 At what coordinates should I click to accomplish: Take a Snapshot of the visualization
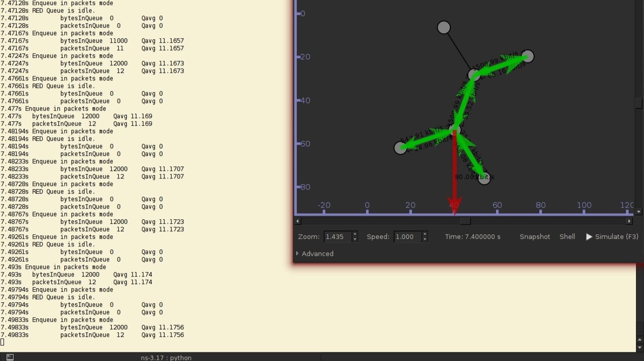tap(534, 236)
